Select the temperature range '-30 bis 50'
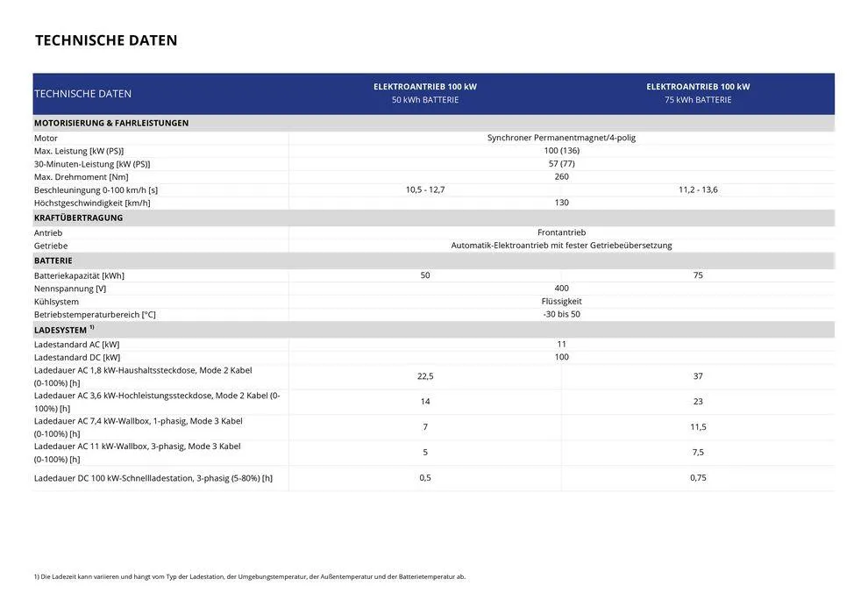The width and height of the screenshot is (868, 614). point(561,314)
